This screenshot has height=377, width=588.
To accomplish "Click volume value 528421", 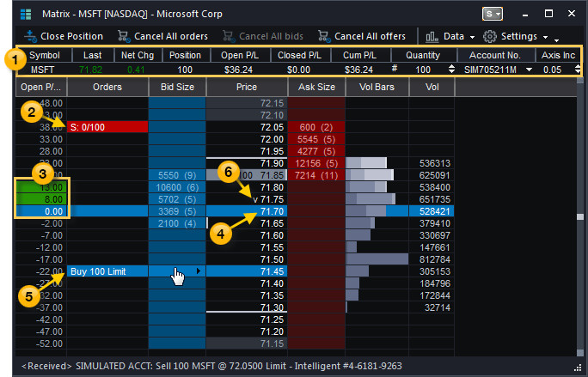I will point(435,211).
